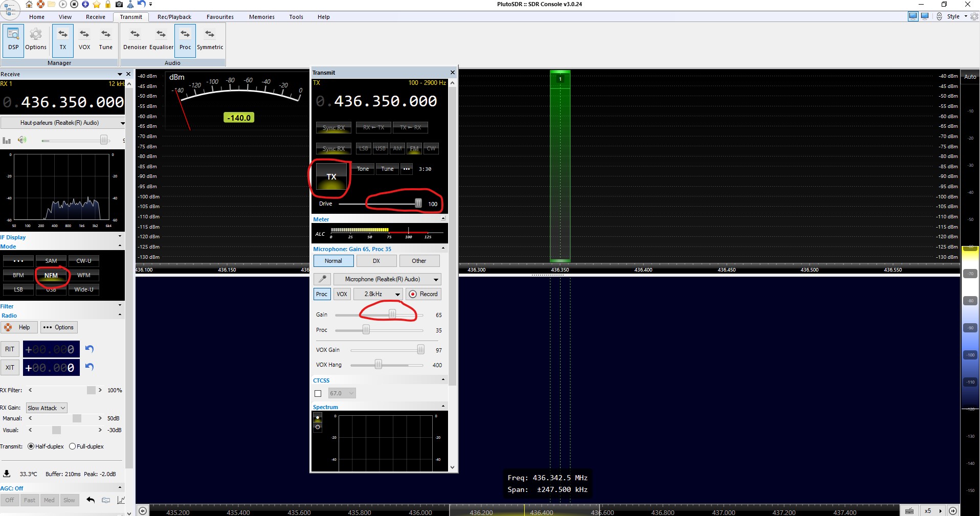Click the XIT offset input field
The height and width of the screenshot is (516, 980).
[51, 367]
